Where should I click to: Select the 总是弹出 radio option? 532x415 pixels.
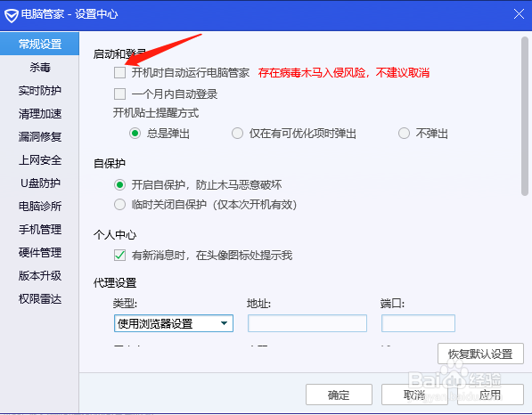(135, 134)
